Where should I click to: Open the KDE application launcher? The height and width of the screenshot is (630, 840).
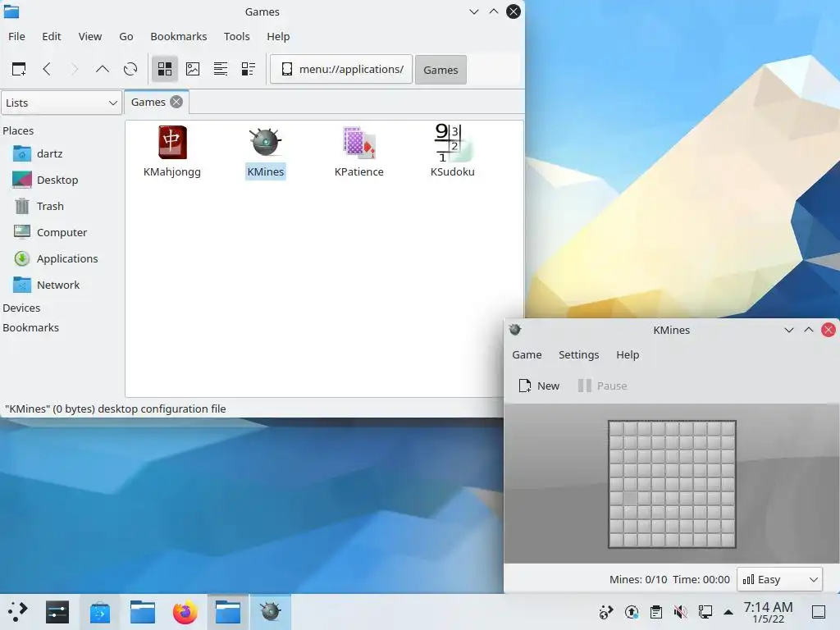[x=17, y=612]
